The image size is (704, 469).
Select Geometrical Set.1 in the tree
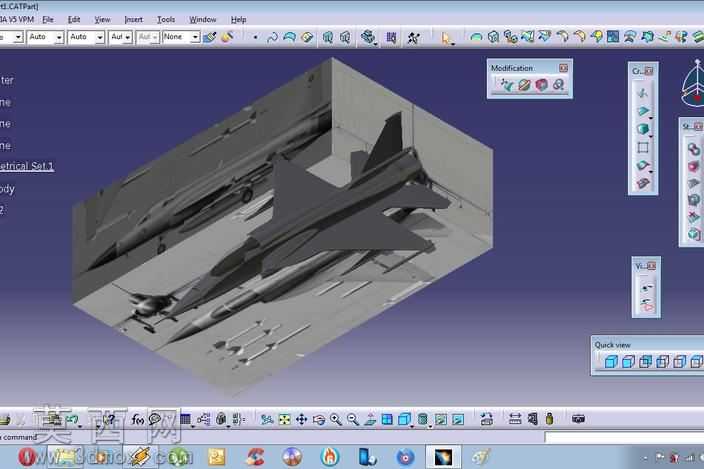[26, 167]
